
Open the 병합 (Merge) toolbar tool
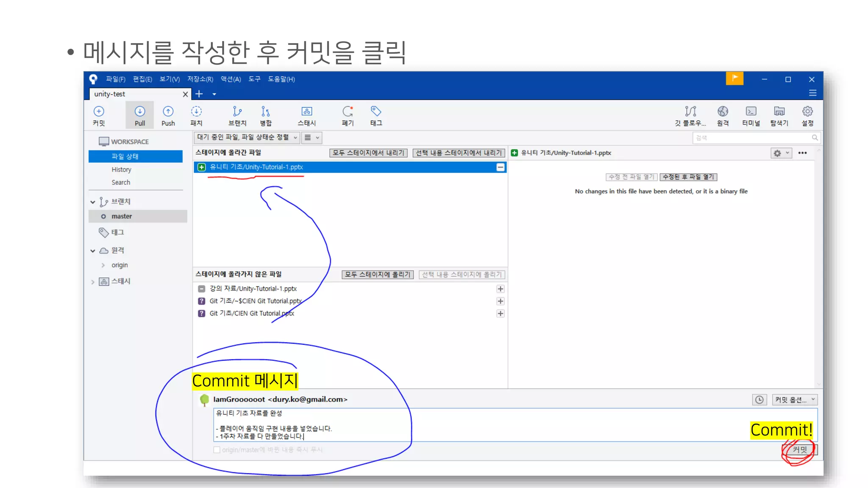pyautogui.click(x=266, y=116)
